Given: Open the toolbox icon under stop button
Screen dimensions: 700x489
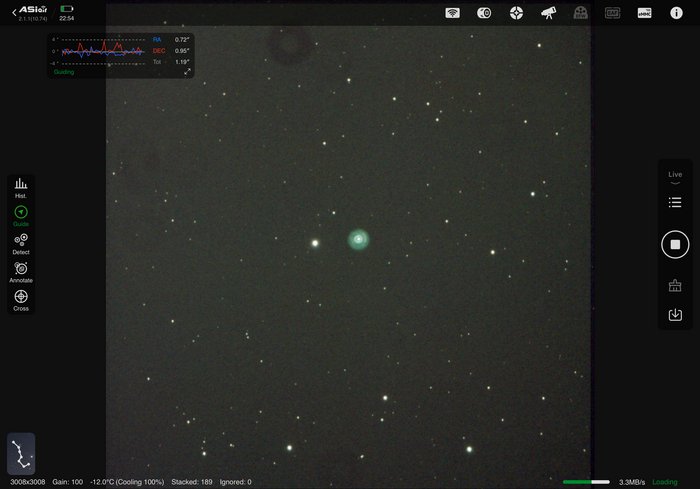Looking at the screenshot, I should [675, 285].
